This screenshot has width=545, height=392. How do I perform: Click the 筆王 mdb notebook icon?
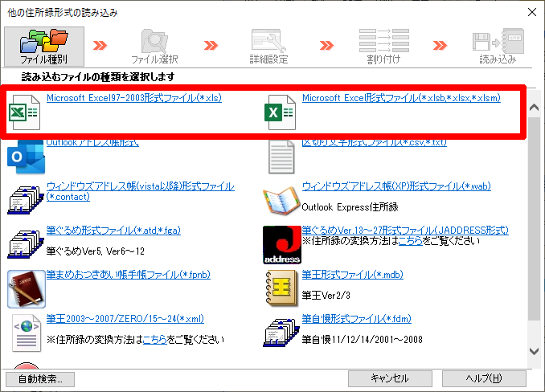tap(281, 289)
